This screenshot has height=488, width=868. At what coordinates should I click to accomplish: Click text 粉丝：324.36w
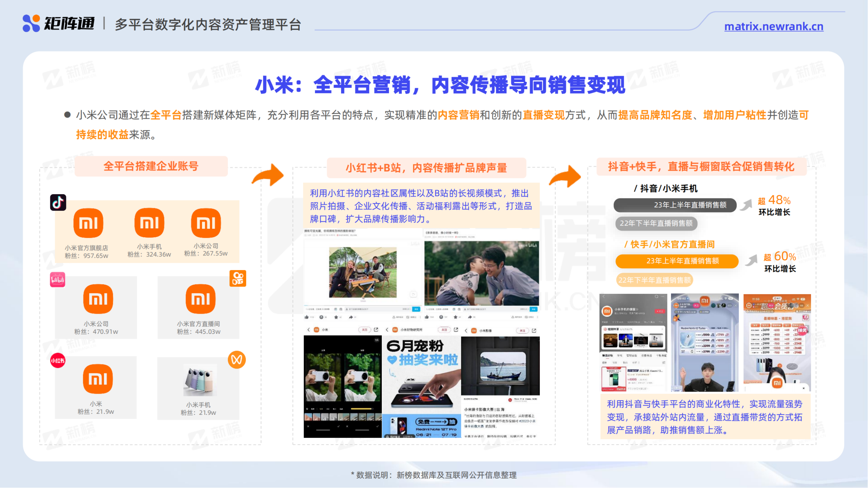[x=149, y=255]
